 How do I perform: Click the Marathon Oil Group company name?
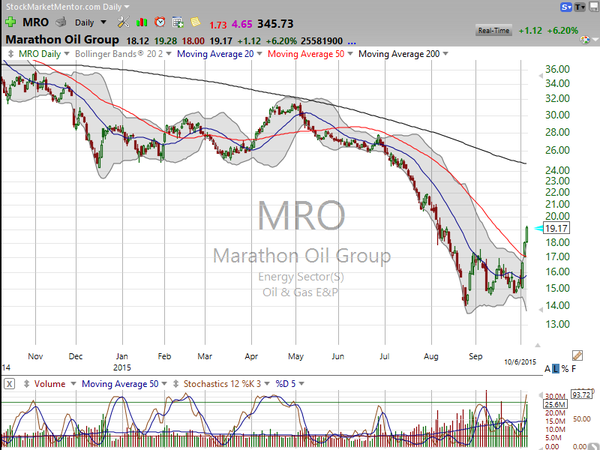[x=62, y=40]
